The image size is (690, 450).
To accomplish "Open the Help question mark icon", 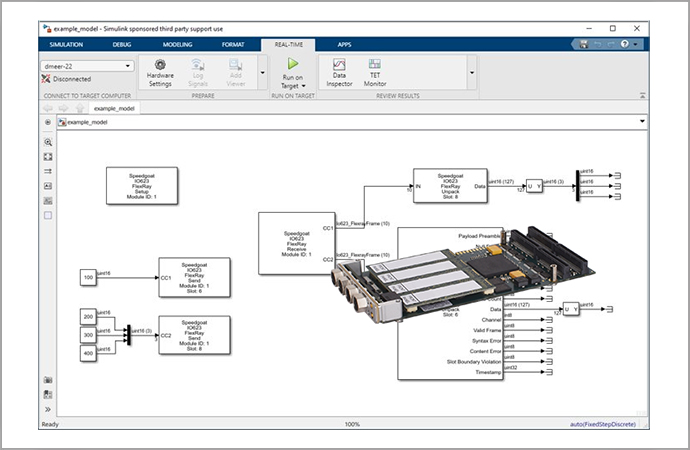I will click(x=624, y=44).
